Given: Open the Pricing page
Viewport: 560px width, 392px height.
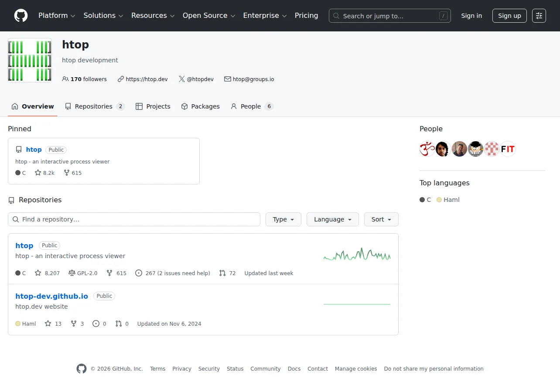Looking at the screenshot, I should pos(307,16).
